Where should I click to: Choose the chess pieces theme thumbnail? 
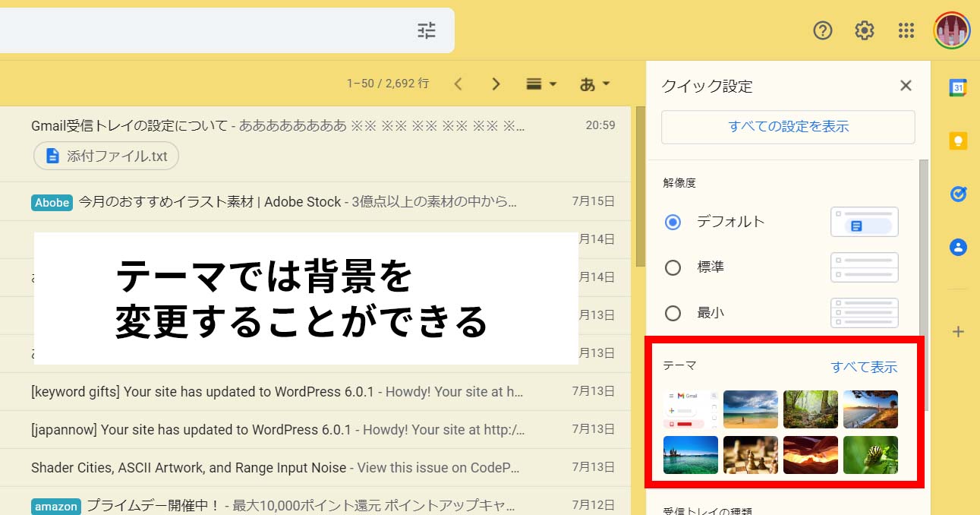coord(751,455)
